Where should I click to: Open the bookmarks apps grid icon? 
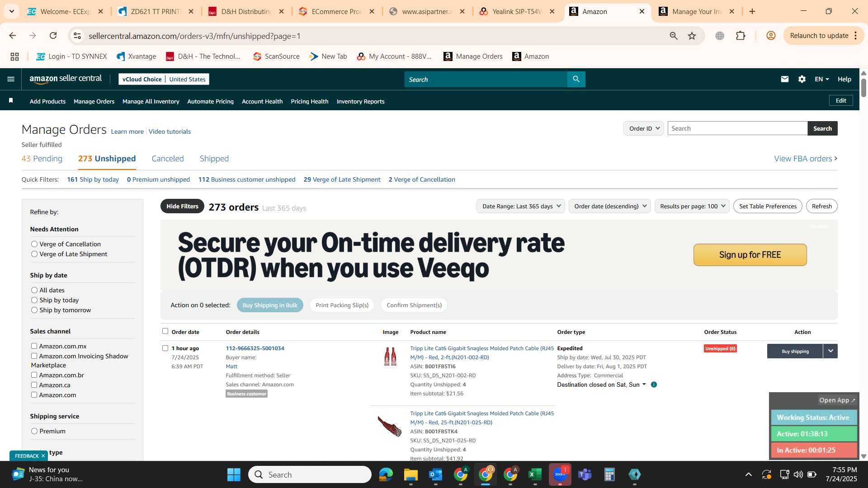tap(14, 56)
